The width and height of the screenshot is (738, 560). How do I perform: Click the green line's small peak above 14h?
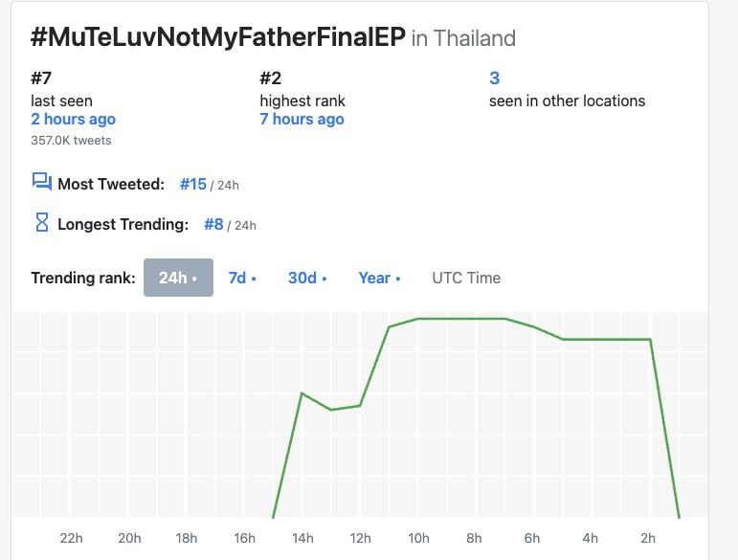(x=302, y=392)
